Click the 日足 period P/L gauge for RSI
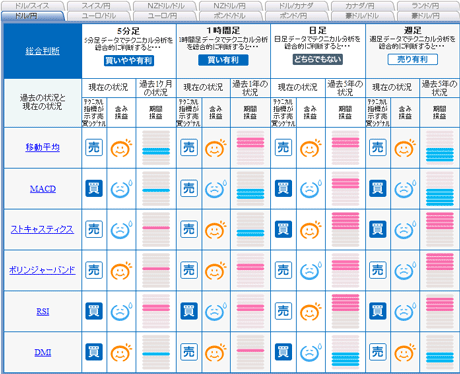 point(345,311)
